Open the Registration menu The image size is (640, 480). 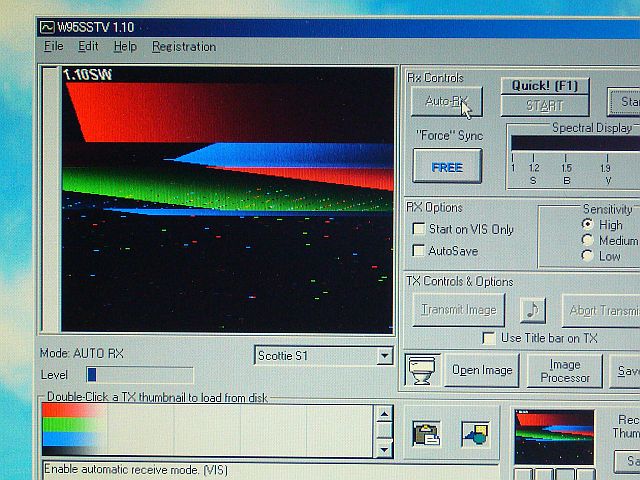point(183,46)
